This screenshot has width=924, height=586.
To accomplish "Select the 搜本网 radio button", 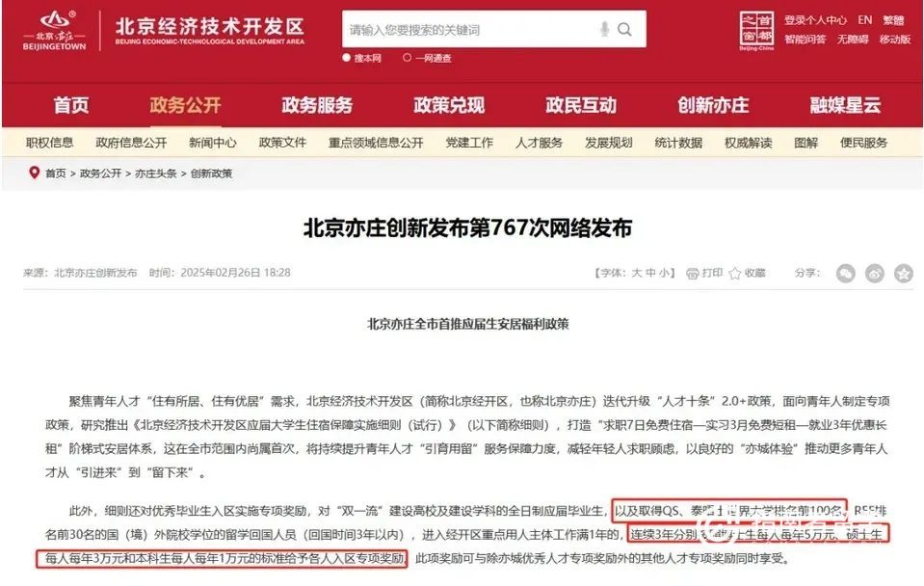I will (x=347, y=58).
